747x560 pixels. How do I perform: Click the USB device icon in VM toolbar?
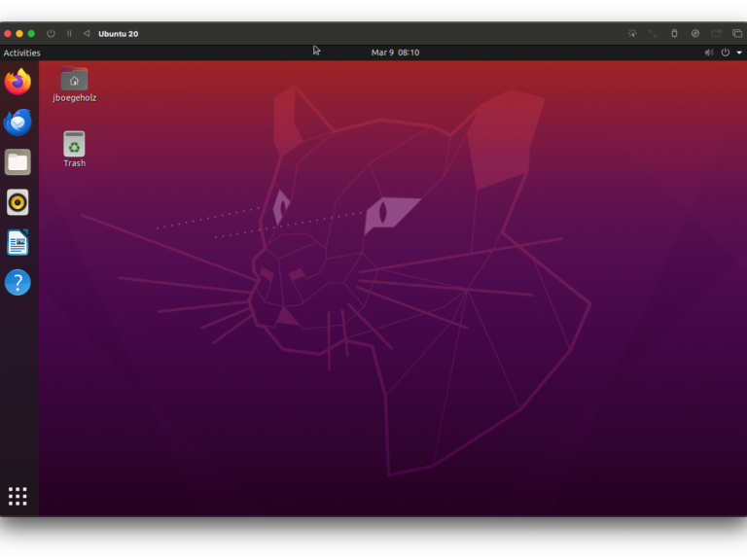[675, 33]
